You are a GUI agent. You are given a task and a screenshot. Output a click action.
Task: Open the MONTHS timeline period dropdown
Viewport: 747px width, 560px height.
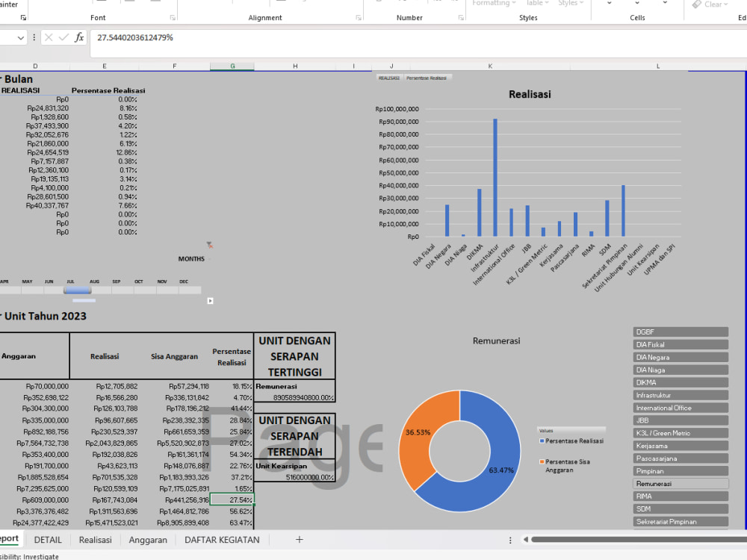pyautogui.click(x=210, y=258)
